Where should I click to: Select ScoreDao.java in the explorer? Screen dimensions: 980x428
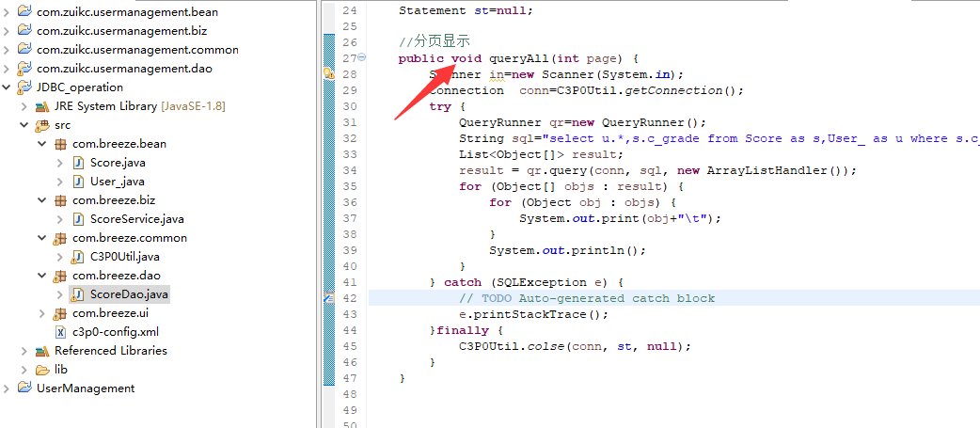[x=130, y=293]
